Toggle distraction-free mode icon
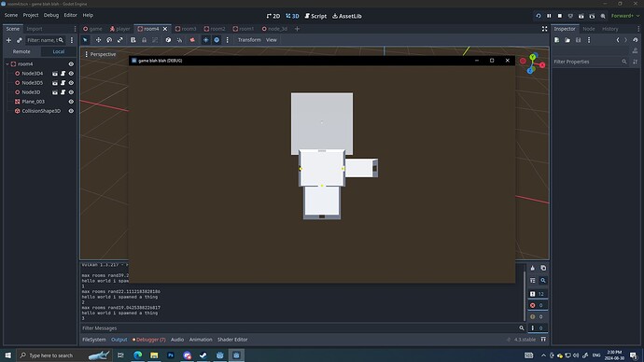The image size is (644, 362). 544,29
